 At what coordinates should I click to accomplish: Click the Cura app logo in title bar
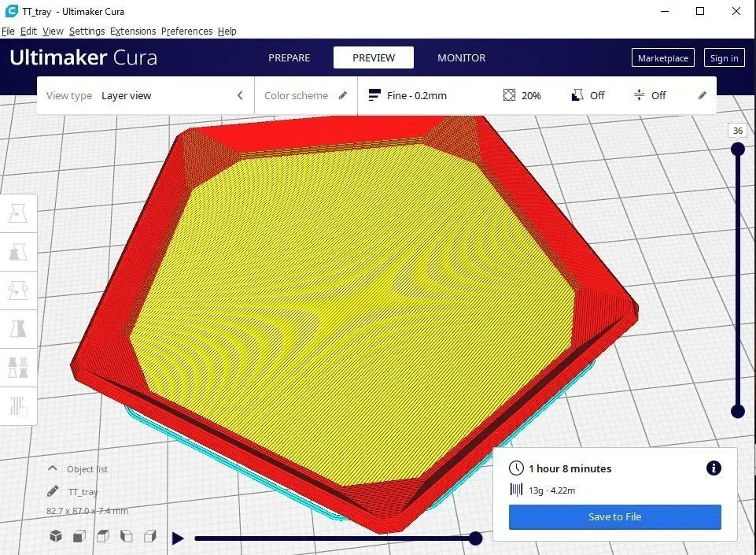click(x=11, y=11)
